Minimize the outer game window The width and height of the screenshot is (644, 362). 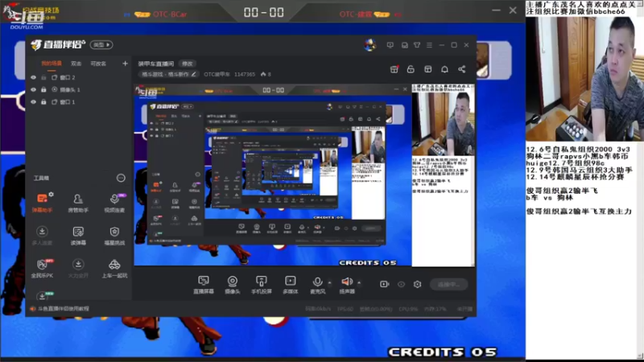(496, 10)
